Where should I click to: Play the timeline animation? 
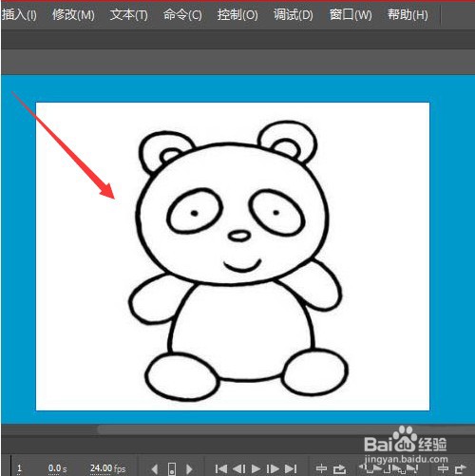[256, 468]
